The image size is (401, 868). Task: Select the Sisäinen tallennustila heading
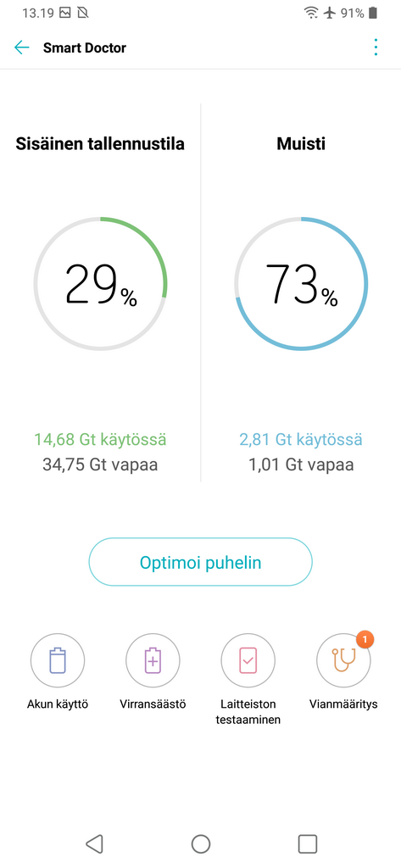100,144
